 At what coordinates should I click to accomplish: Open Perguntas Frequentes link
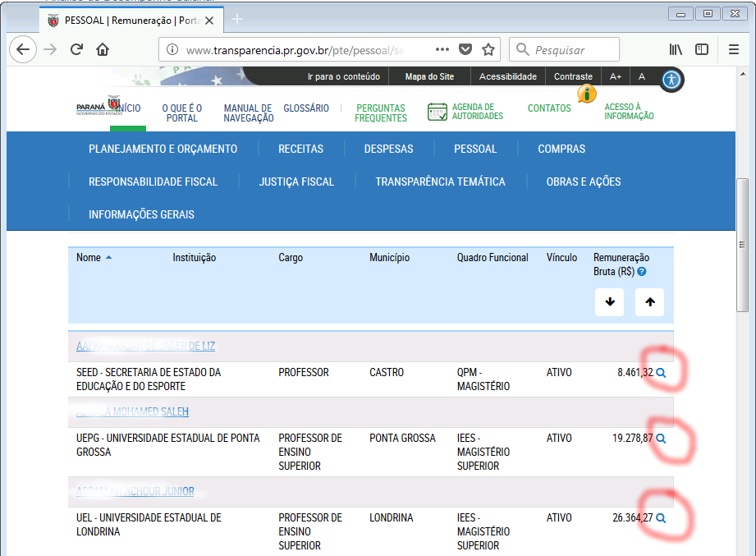(381, 113)
